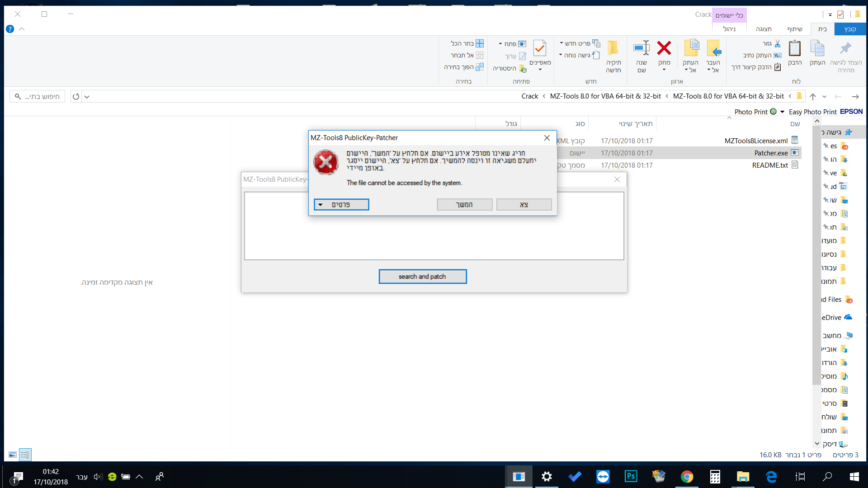Screen dimensions: 868x488
Task: Collapse the ribbon with chevron arrow
Action: pyautogui.click(x=22, y=29)
